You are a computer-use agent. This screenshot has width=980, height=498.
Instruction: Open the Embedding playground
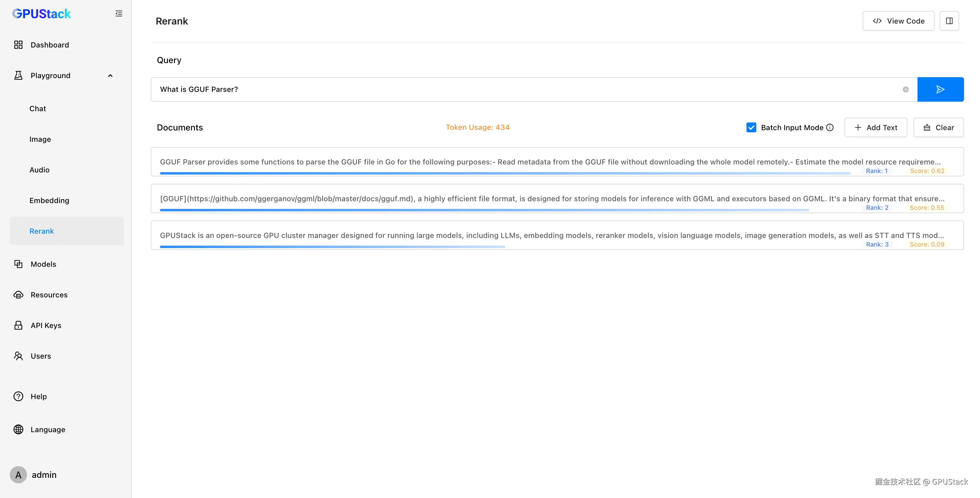(49, 200)
